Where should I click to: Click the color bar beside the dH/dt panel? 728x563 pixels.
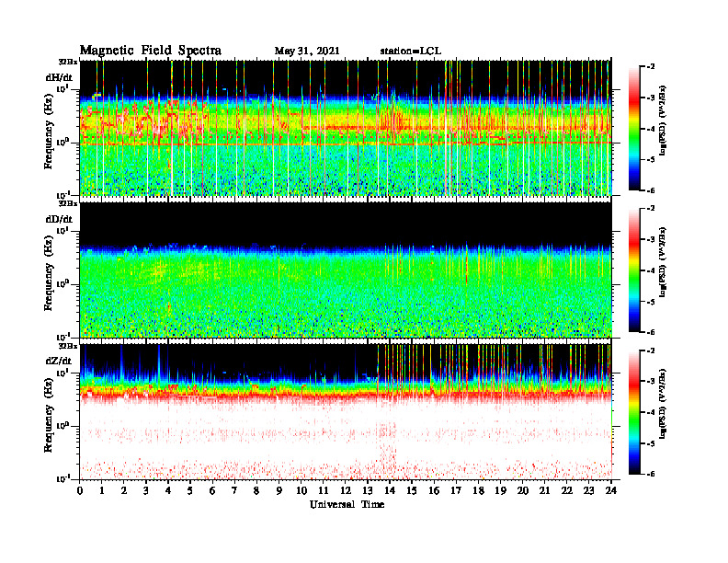(634, 129)
